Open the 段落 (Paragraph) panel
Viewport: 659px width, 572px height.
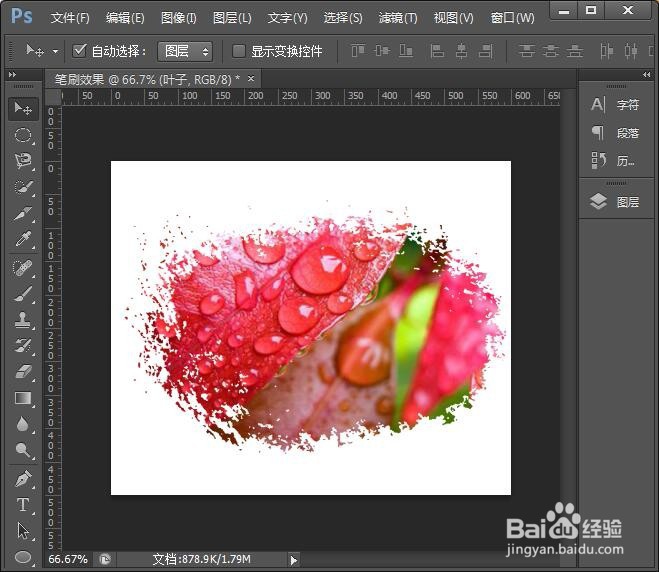(x=616, y=133)
